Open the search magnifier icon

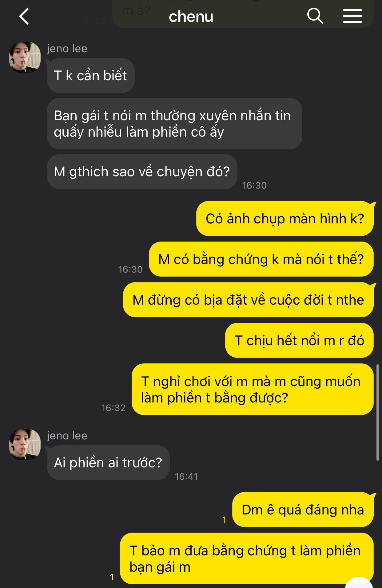315,16
